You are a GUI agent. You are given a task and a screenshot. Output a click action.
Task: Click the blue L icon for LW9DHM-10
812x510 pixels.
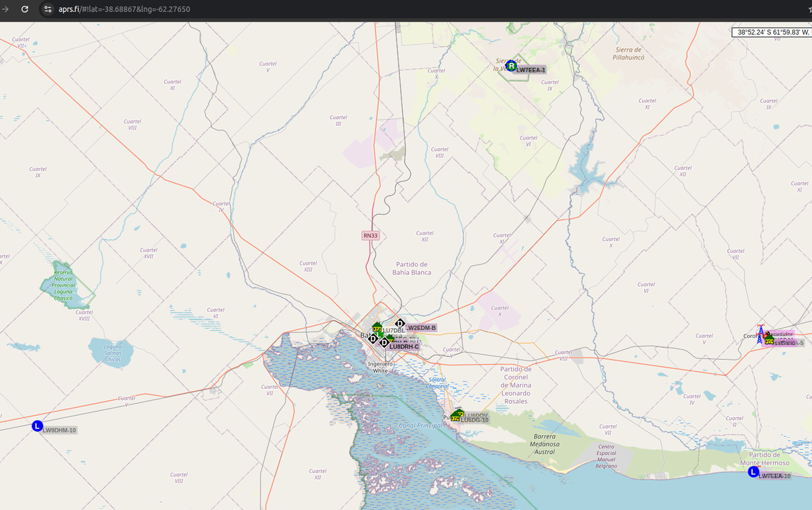38,426
